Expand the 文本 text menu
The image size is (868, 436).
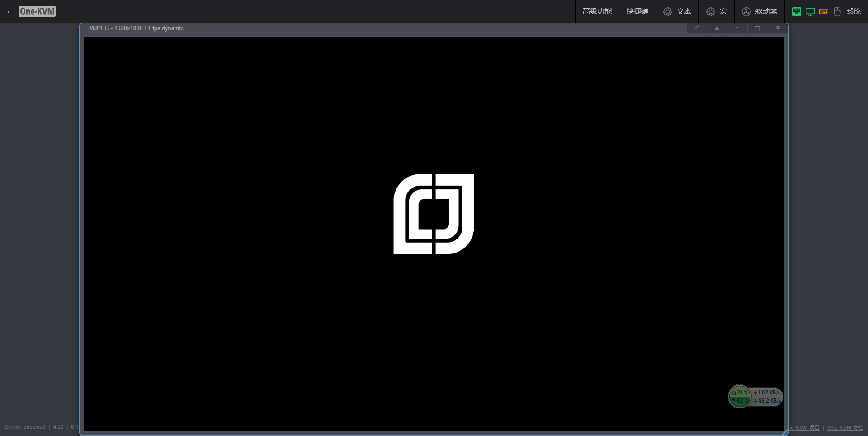pyautogui.click(x=683, y=11)
